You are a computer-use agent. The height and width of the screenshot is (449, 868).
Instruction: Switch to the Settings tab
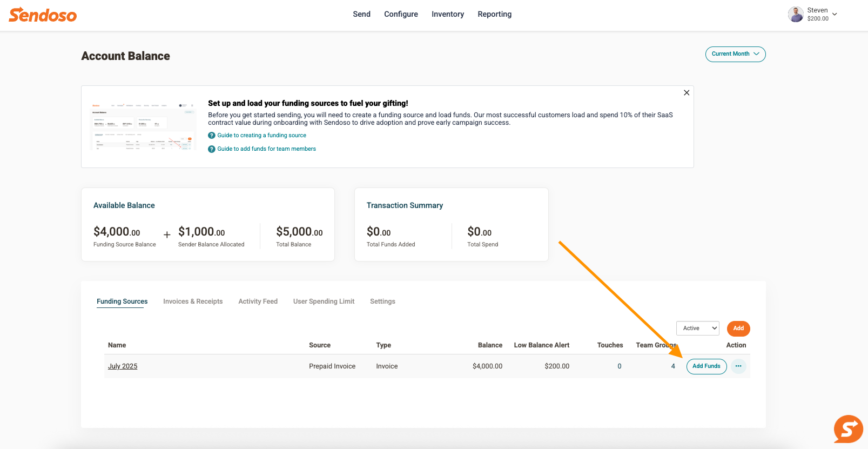click(382, 301)
